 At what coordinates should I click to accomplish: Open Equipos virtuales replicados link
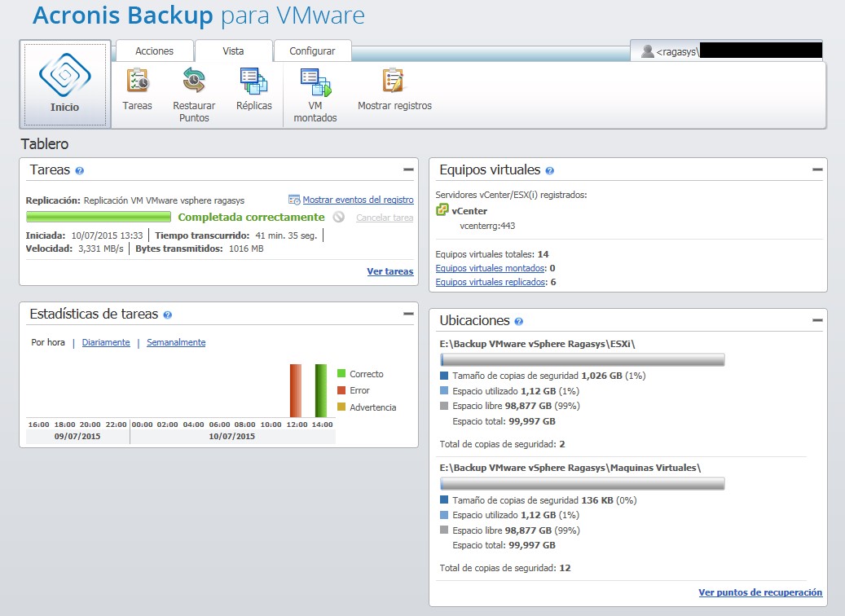tap(491, 283)
